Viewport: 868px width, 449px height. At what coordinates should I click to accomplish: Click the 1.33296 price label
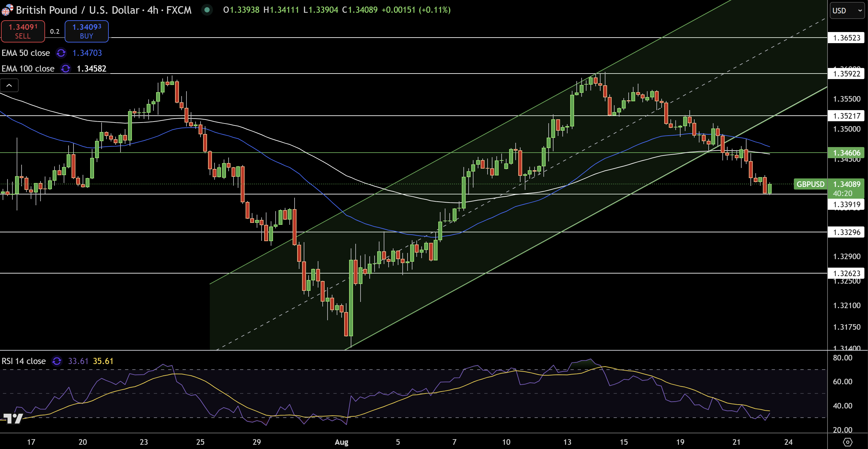click(846, 232)
